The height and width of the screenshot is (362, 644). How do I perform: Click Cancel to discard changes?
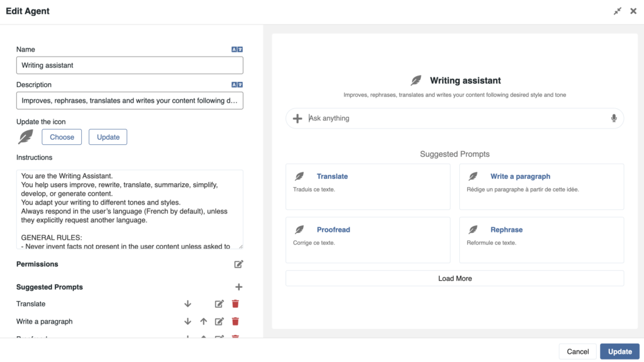(x=577, y=351)
